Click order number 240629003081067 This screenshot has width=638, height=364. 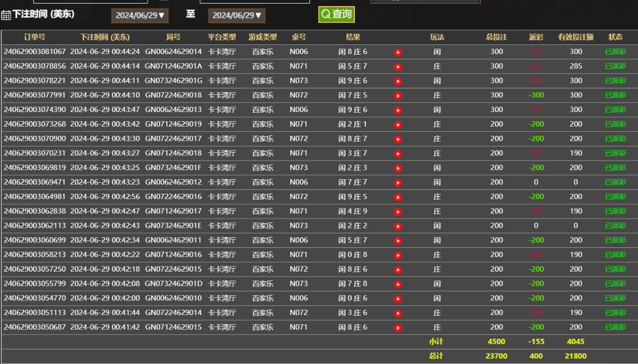(x=35, y=51)
